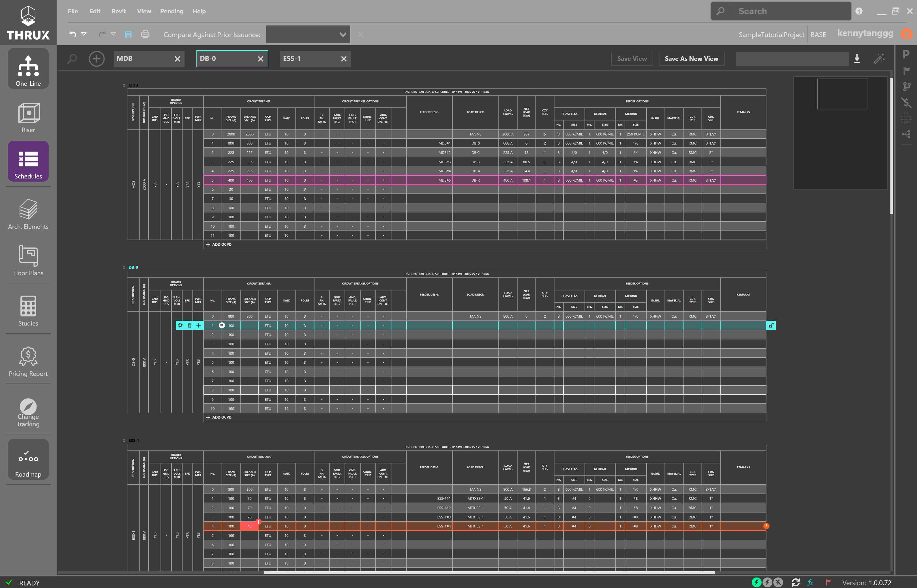Click Save As New View
Image resolution: width=917 pixels, height=588 pixels.
pyautogui.click(x=692, y=59)
